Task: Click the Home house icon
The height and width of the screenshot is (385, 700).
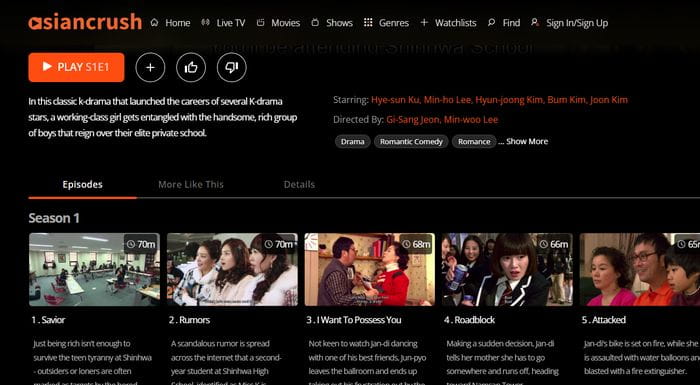Action: tap(154, 22)
